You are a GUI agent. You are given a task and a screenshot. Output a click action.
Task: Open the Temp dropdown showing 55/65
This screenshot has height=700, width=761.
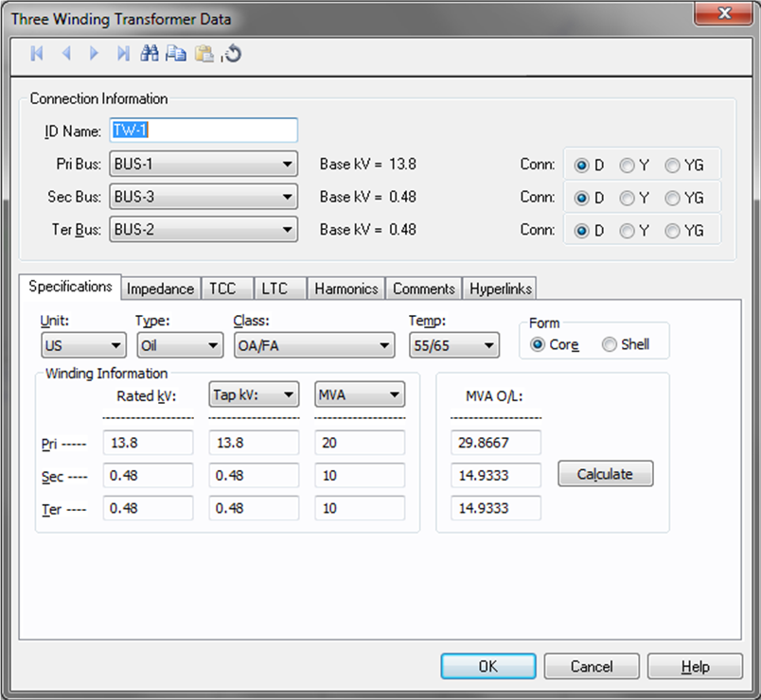pos(453,345)
